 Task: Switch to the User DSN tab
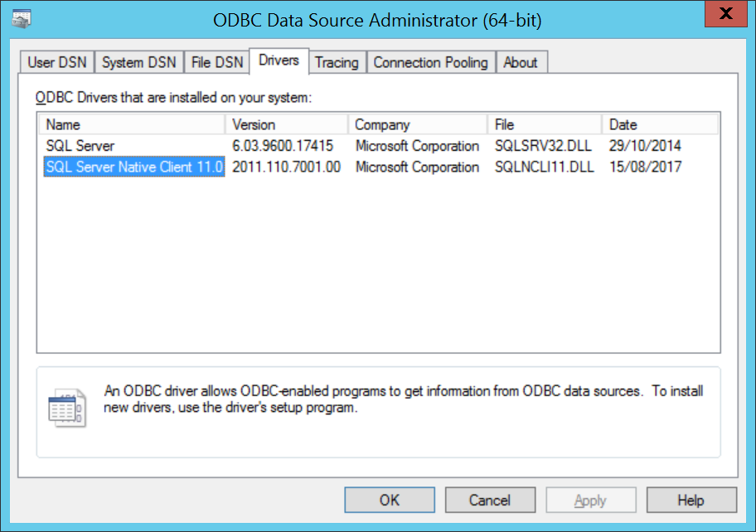coord(57,62)
